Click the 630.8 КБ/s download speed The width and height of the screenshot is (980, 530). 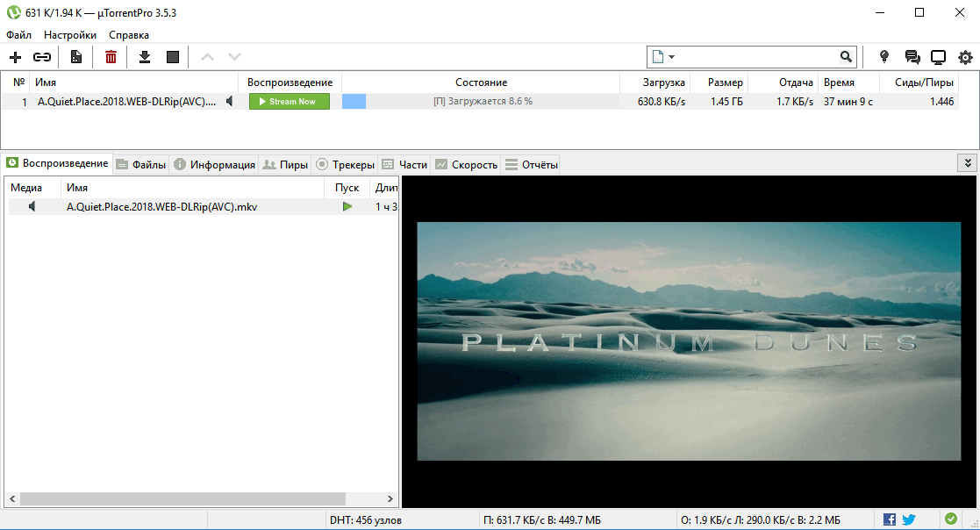662,101
